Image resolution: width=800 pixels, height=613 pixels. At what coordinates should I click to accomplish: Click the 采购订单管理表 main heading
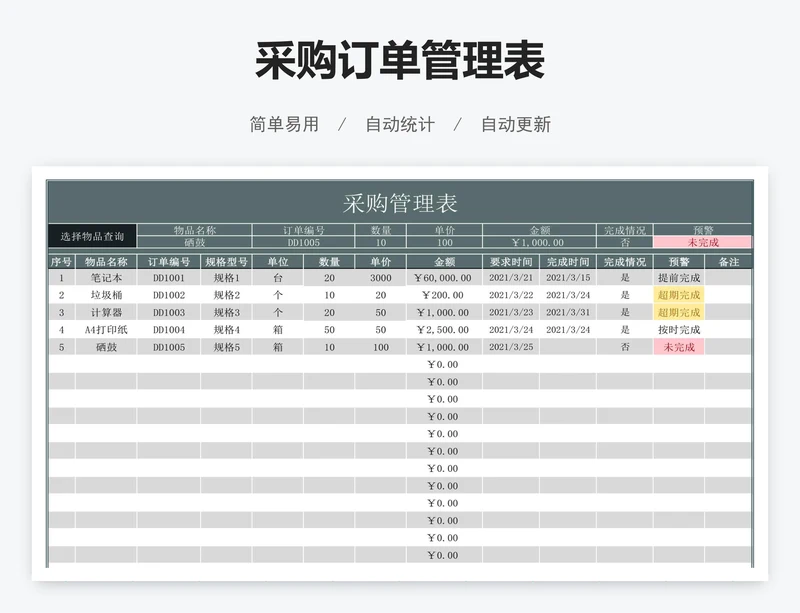[400, 60]
